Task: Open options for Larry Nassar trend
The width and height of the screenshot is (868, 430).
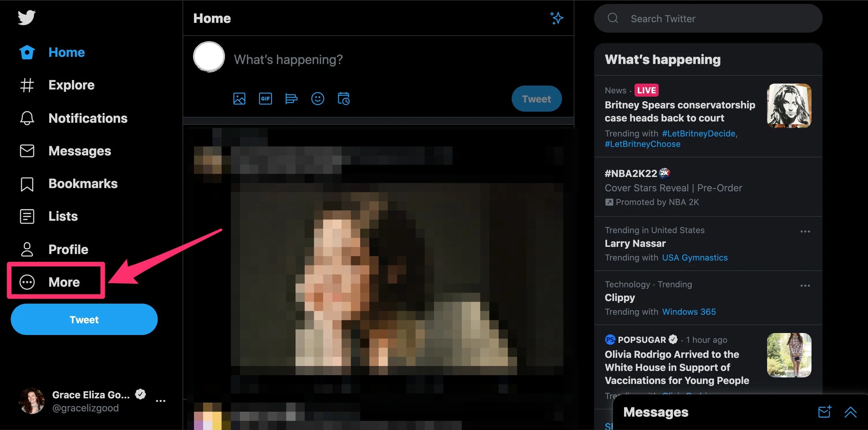Action: 805,231
